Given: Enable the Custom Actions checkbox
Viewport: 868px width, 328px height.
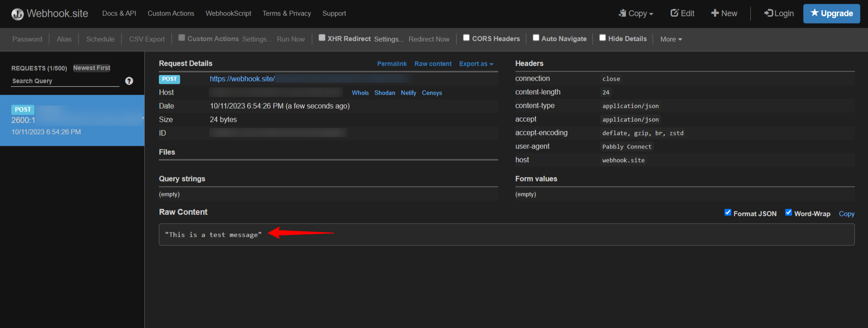Looking at the screenshot, I should pos(181,38).
